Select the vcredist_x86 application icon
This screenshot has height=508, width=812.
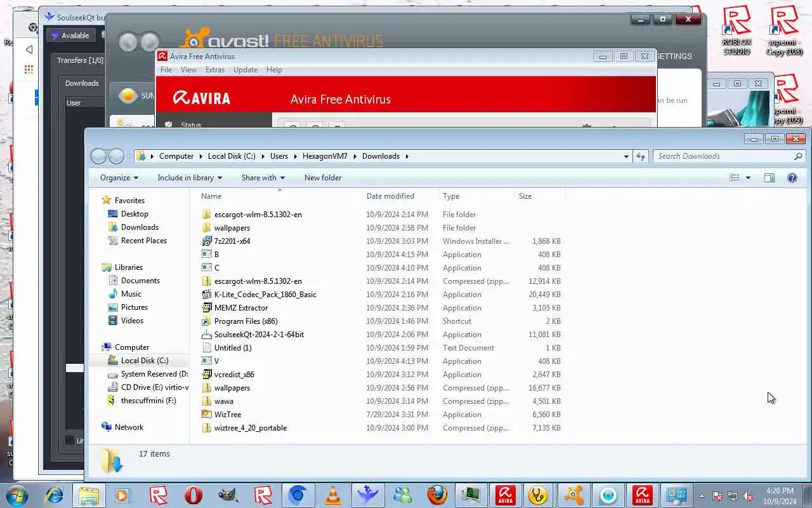(207, 375)
